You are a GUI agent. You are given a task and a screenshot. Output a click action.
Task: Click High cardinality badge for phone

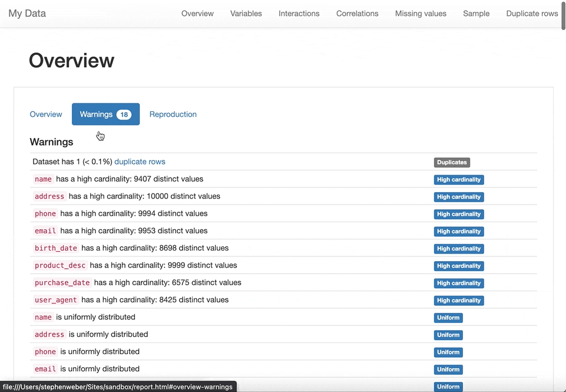(459, 215)
